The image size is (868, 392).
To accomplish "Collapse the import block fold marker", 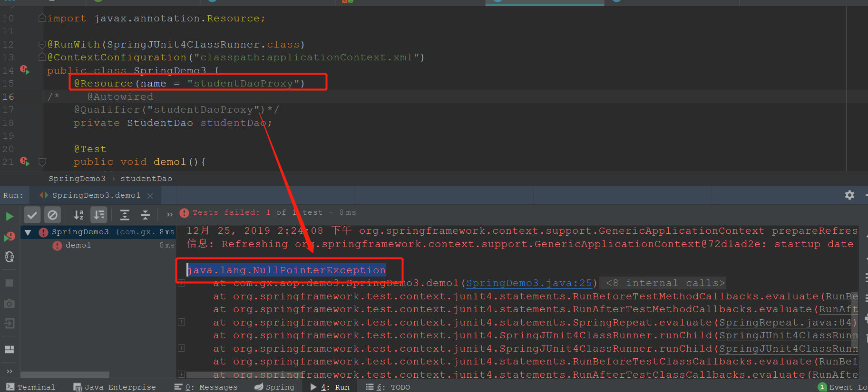I will tap(42, 19).
